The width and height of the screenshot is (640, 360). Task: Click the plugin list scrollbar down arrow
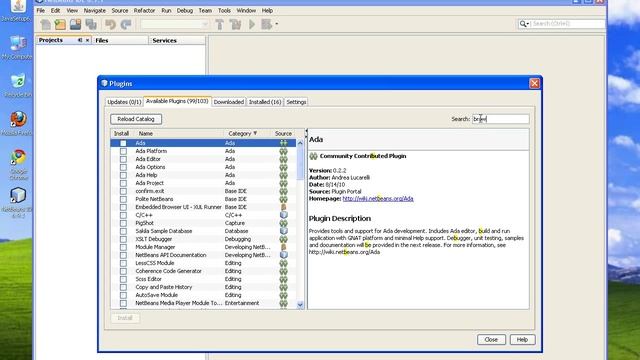click(300, 304)
